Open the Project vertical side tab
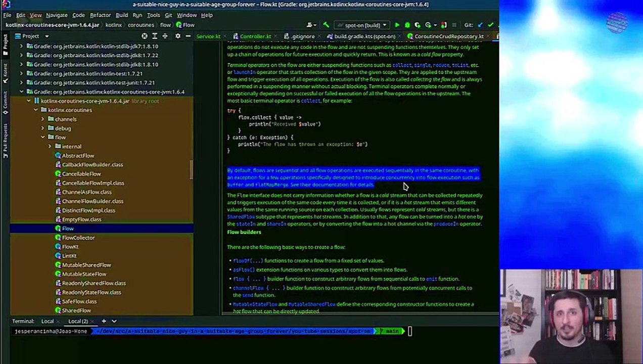The height and width of the screenshot is (364, 643). pos(5,44)
